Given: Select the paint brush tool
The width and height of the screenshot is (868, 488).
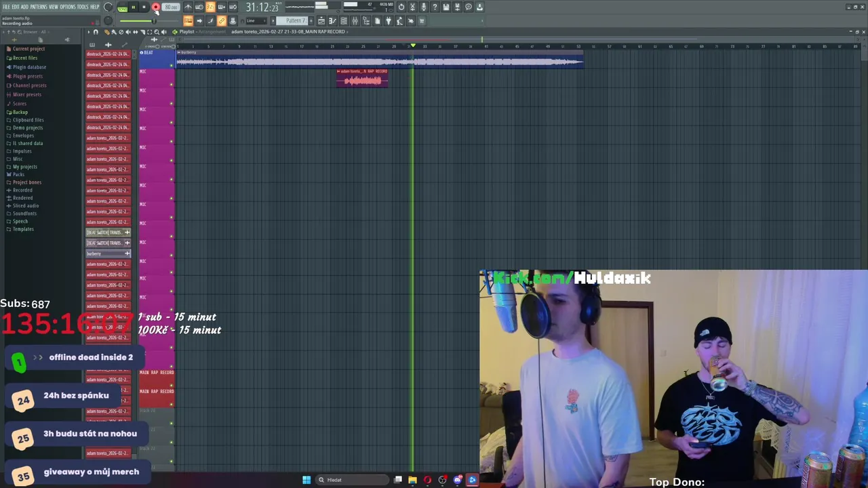Looking at the screenshot, I should tap(113, 32).
